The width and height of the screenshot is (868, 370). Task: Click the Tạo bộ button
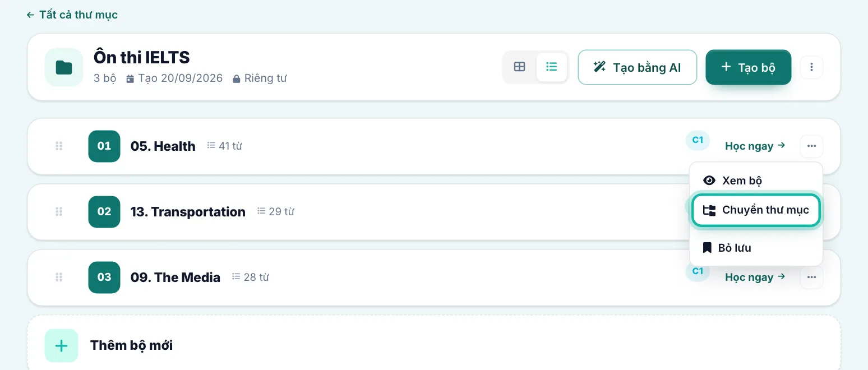749,67
